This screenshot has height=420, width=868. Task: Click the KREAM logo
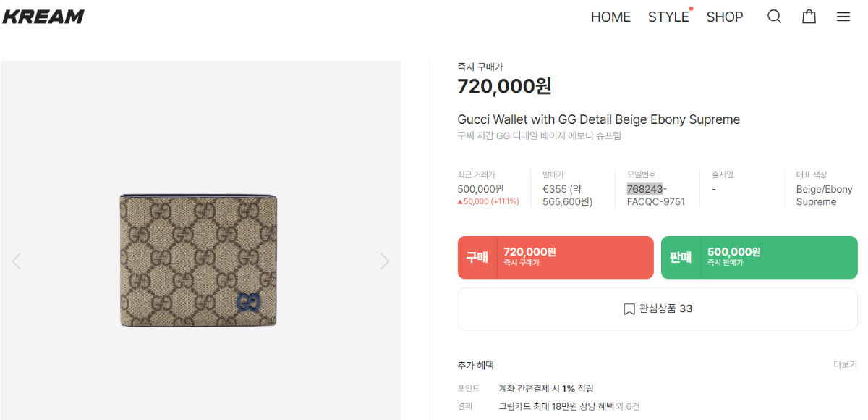43,17
